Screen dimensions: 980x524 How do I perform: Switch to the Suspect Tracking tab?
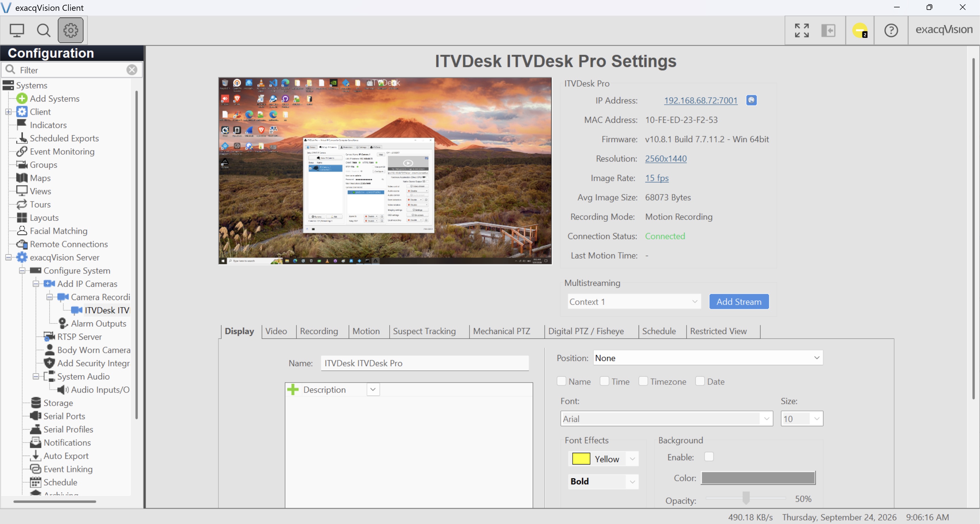[424, 331]
